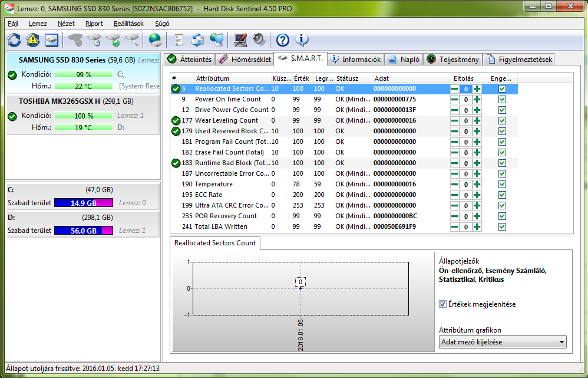Open the Nézet menu
588x378 pixels.
[66, 24]
